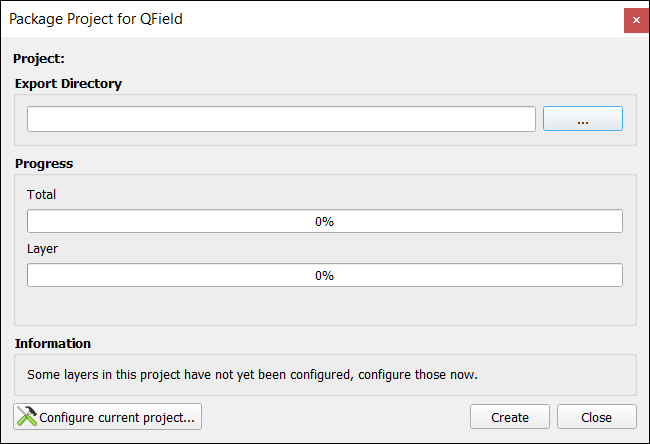This screenshot has width=650, height=444.
Task: Focus the Export Directory path field
Action: [281, 119]
